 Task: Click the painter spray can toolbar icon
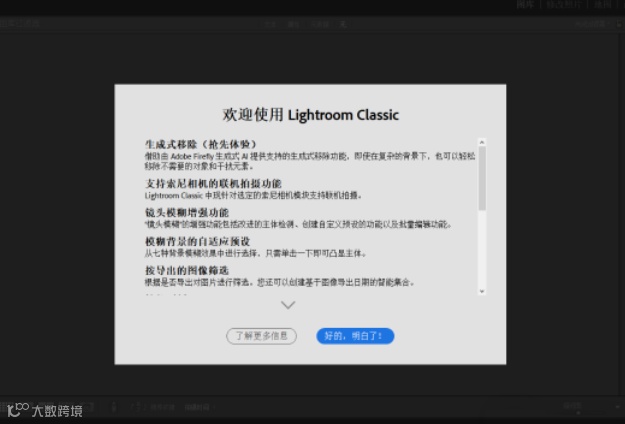click(114, 407)
